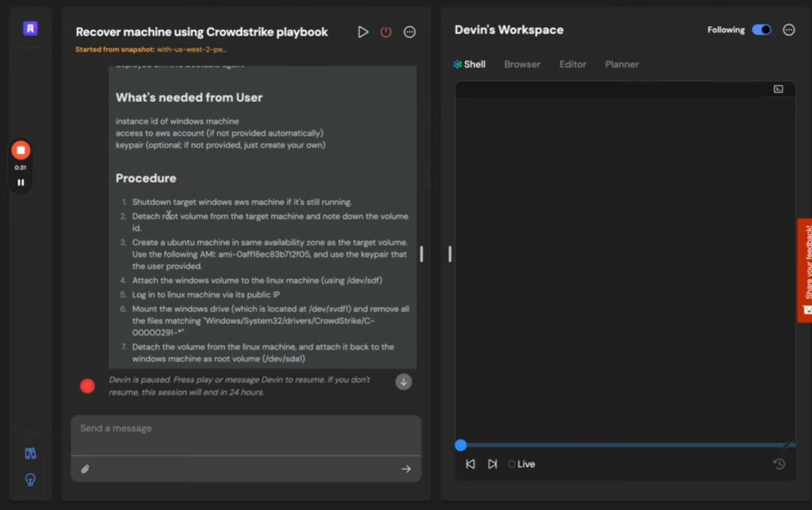Click step 1 Shutdown target windows aws machine
The image size is (812, 510).
pos(242,202)
